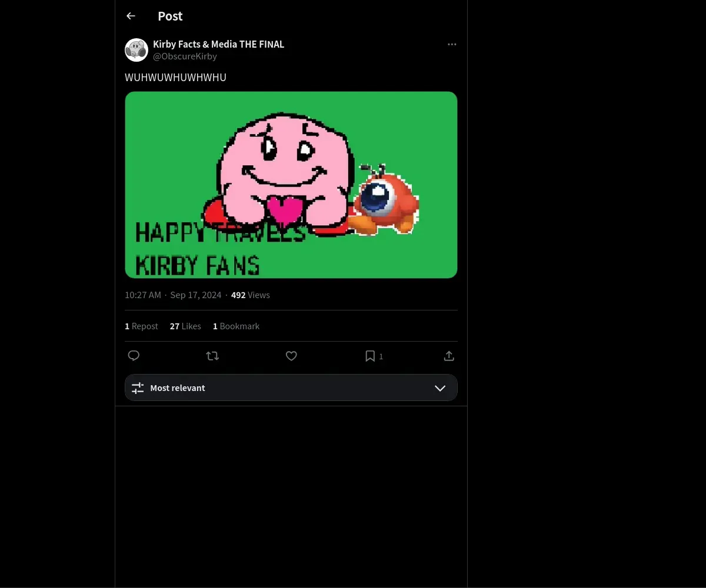The height and width of the screenshot is (588, 706).
Task: Share the post with the upload icon
Action: 449,356
